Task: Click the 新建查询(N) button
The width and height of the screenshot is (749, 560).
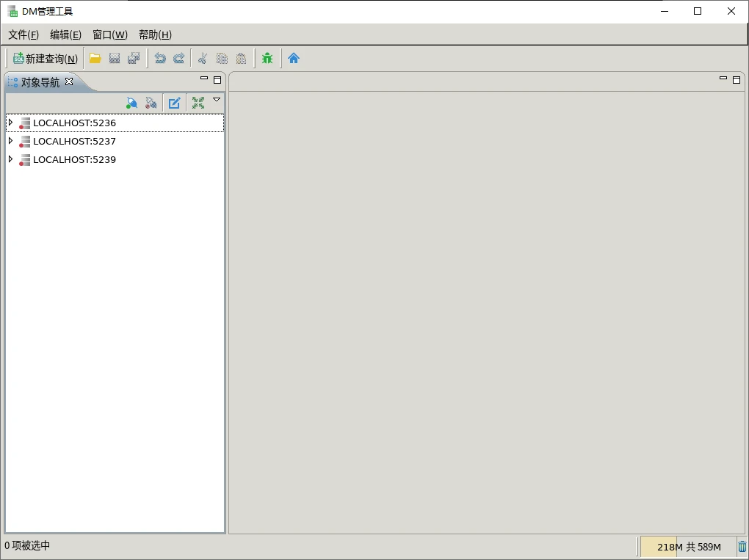Action: [x=45, y=59]
